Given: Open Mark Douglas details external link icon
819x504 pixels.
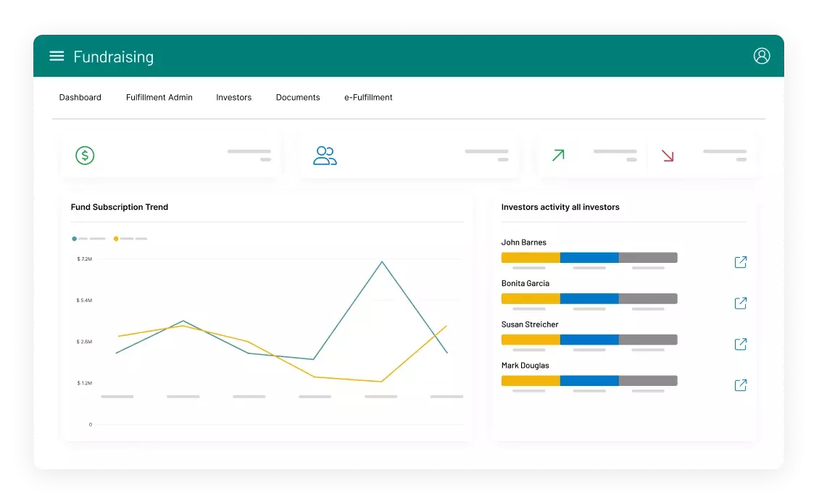Looking at the screenshot, I should 740,385.
